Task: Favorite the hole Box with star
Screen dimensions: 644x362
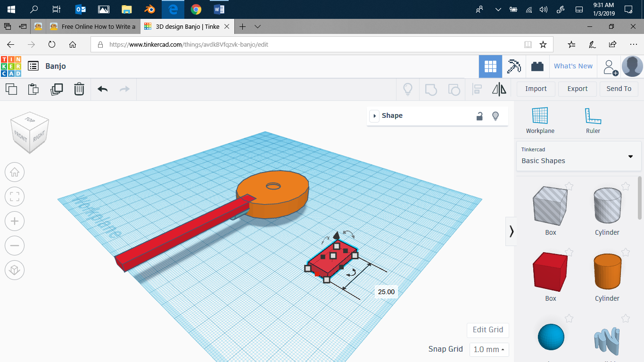Action: click(x=569, y=186)
